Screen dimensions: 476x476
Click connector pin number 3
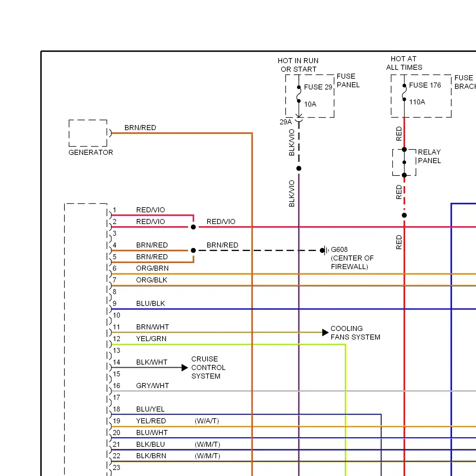pyautogui.click(x=115, y=233)
